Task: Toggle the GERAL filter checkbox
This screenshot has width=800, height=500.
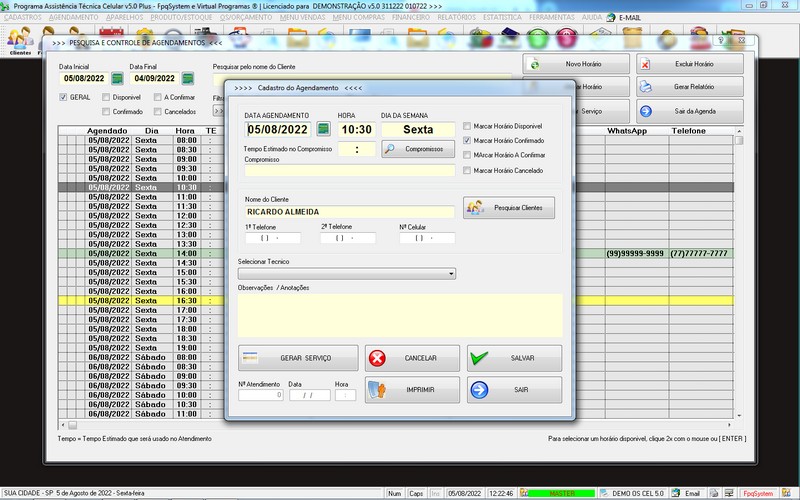Action: (x=63, y=97)
